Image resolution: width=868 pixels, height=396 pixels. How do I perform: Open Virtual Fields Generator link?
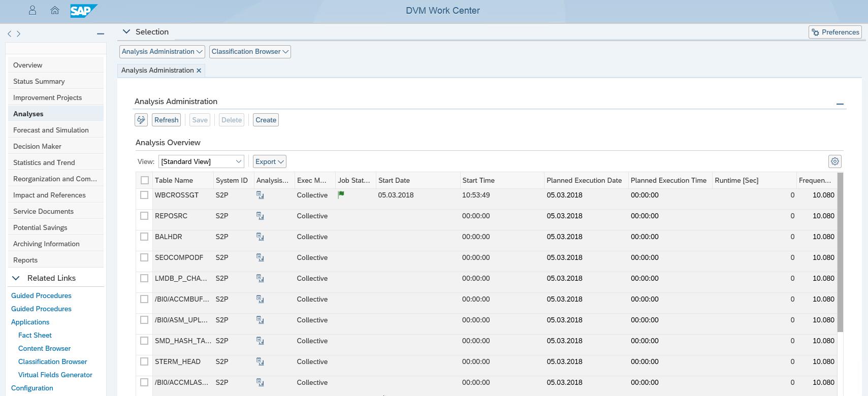pyautogui.click(x=55, y=375)
